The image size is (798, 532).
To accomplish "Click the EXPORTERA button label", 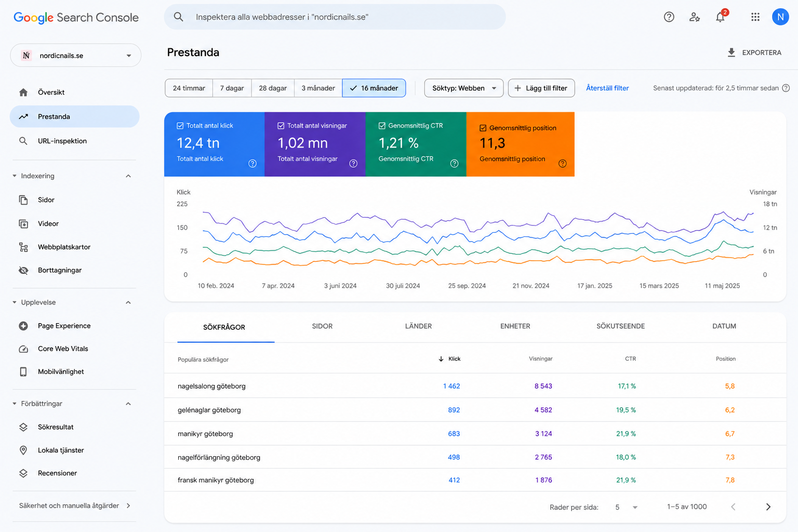I will tap(762, 52).
